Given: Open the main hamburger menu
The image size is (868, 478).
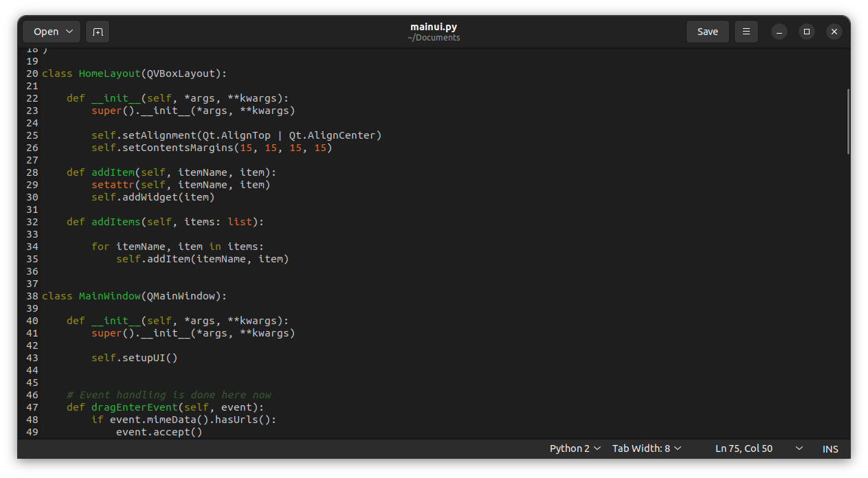Looking at the screenshot, I should [x=746, y=31].
